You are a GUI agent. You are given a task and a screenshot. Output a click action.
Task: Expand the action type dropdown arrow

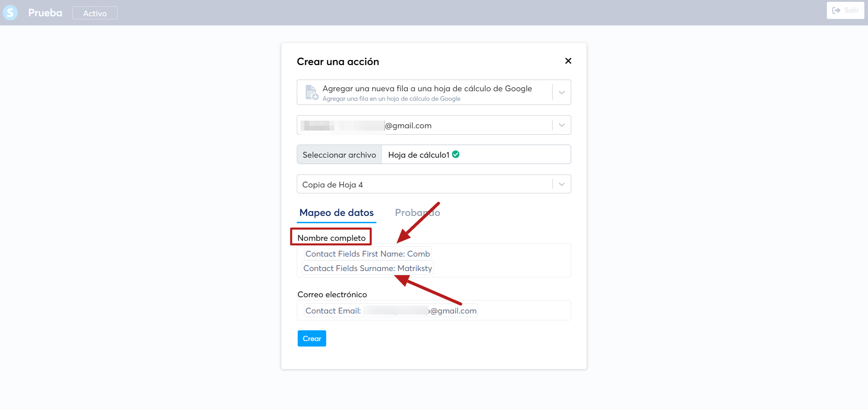561,93
